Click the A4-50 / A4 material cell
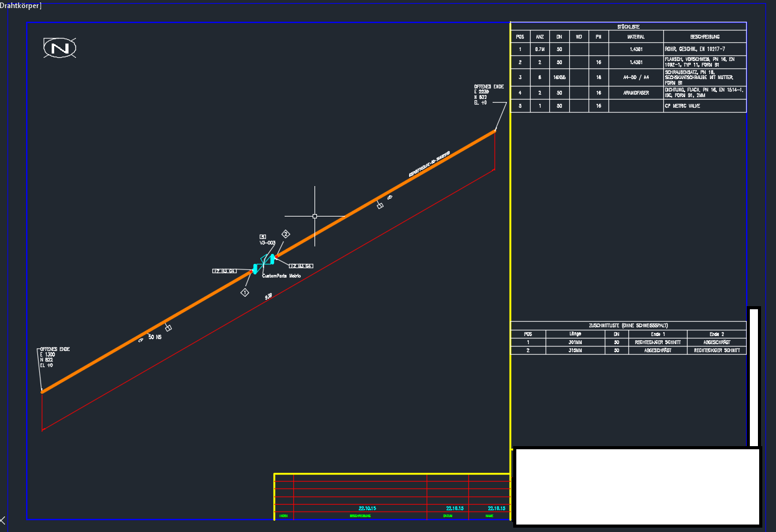Image resolution: width=776 pixels, height=532 pixels. (636, 77)
